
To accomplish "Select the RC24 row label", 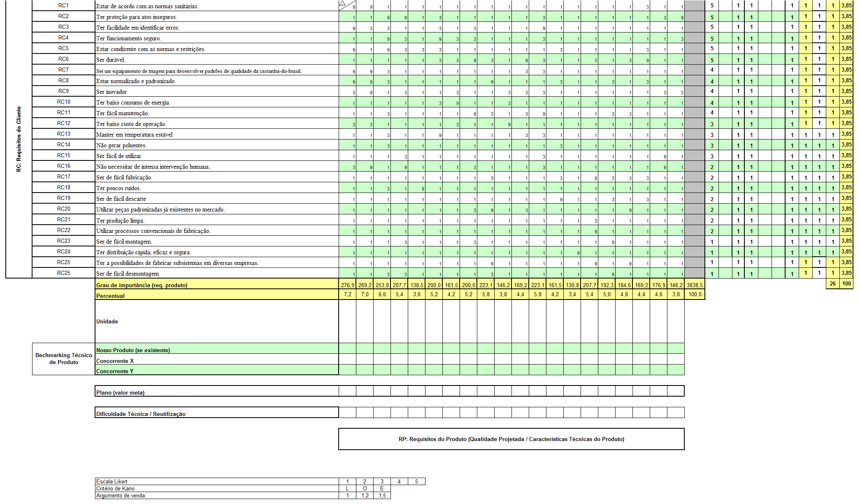I will point(63,252).
